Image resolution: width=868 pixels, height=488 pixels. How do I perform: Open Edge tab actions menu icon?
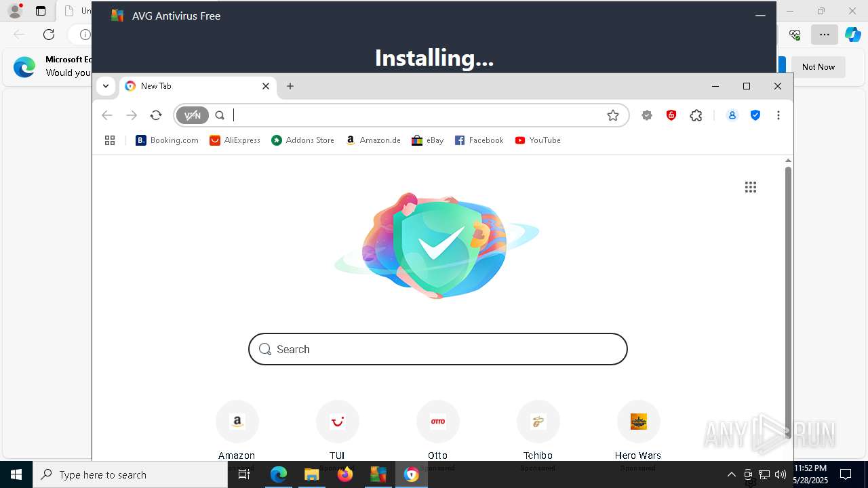coord(41,11)
